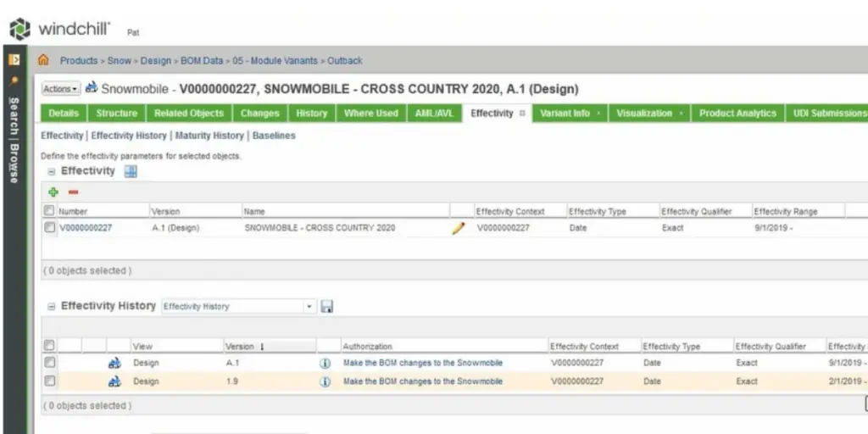
Task: Switch to the Structure tab
Action: tap(116, 114)
